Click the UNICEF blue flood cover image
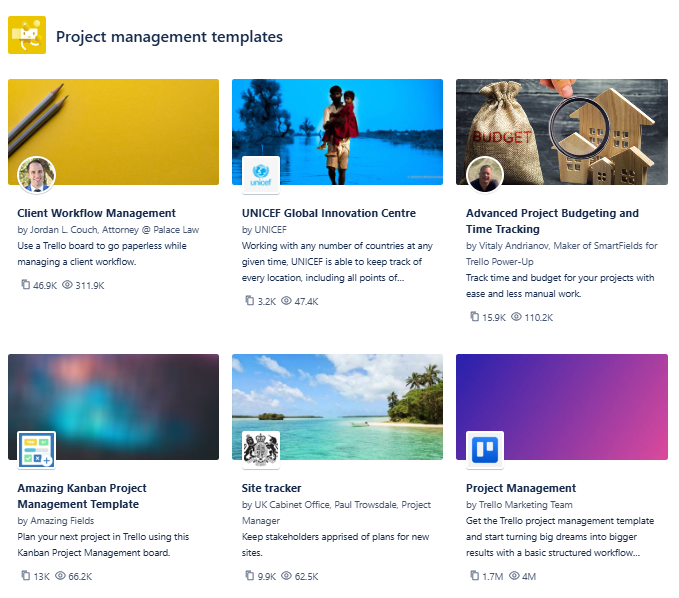 point(337,132)
